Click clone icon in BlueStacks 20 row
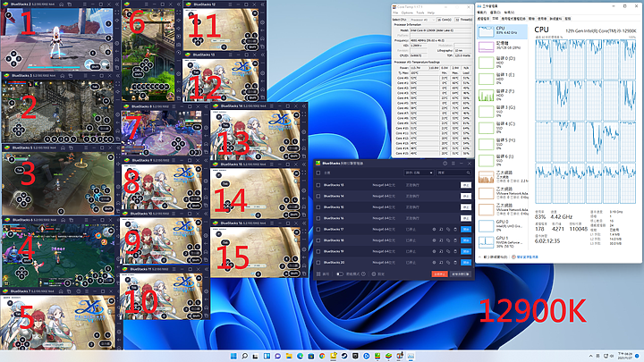 tap(448, 262)
